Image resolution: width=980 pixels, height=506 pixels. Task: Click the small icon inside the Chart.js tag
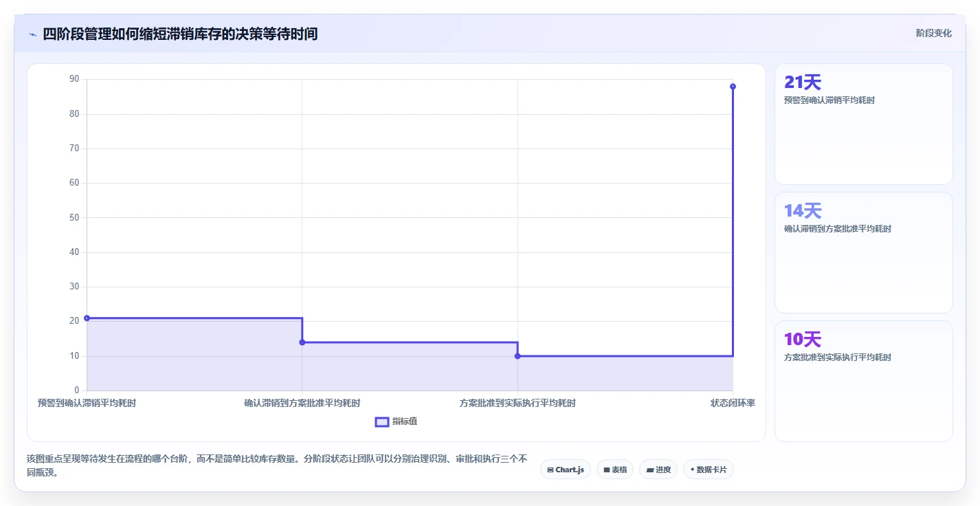tap(550, 470)
